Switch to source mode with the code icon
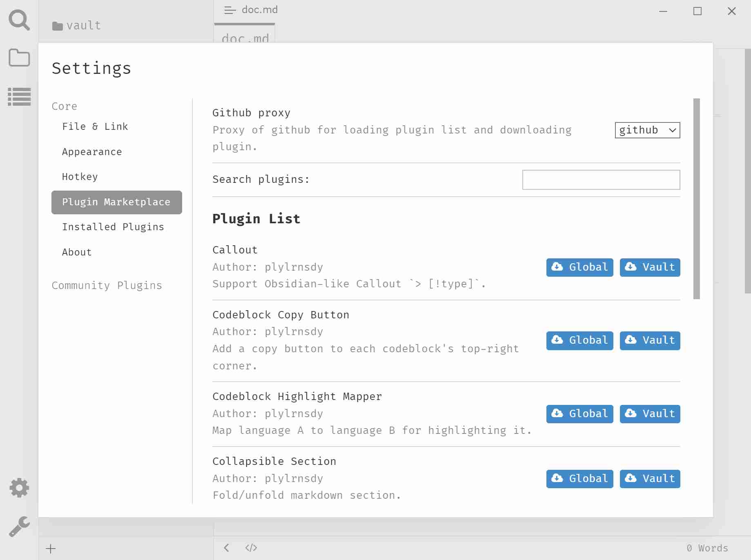The height and width of the screenshot is (560, 751). [x=250, y=548]
